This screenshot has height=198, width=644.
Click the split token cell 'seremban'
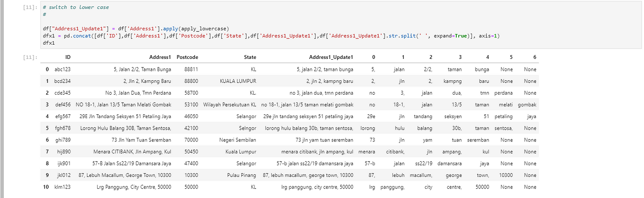(x=478, y=140)
